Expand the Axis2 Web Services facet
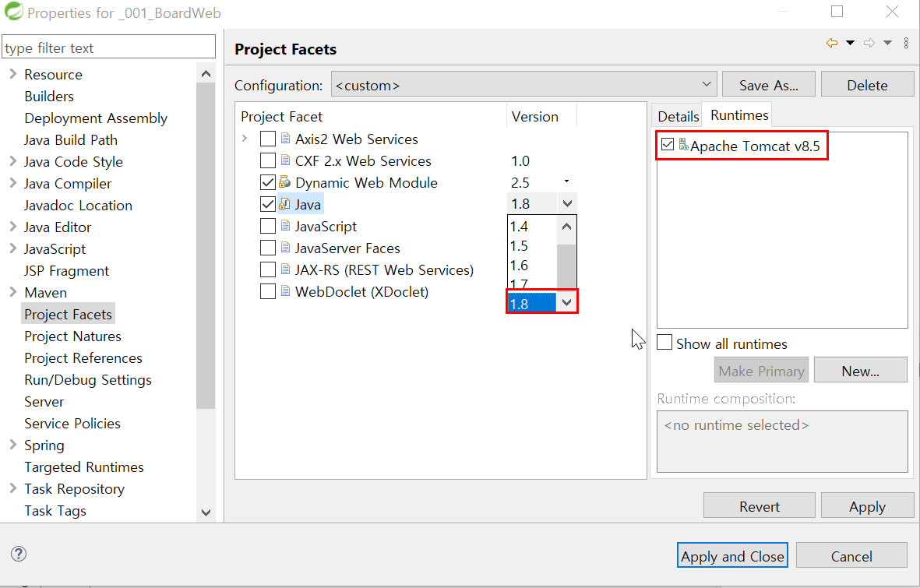Image resolution: width=920 pixels, height=588 pixels. [245, 139]
